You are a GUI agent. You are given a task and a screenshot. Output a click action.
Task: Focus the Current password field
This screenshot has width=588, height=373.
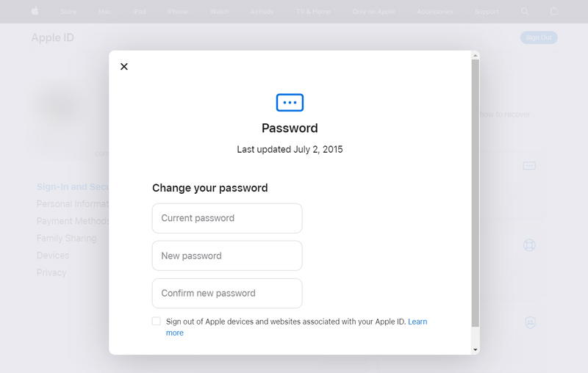coord(227,218)
